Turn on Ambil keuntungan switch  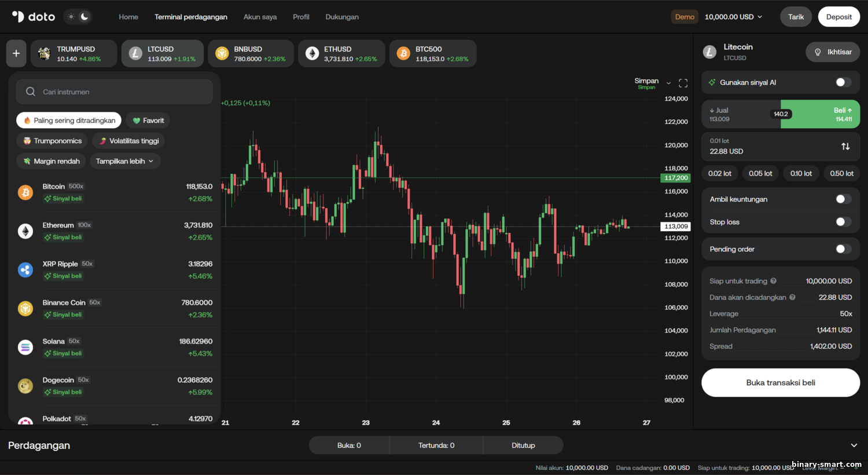pyautogui.click(x=843, y=199)
